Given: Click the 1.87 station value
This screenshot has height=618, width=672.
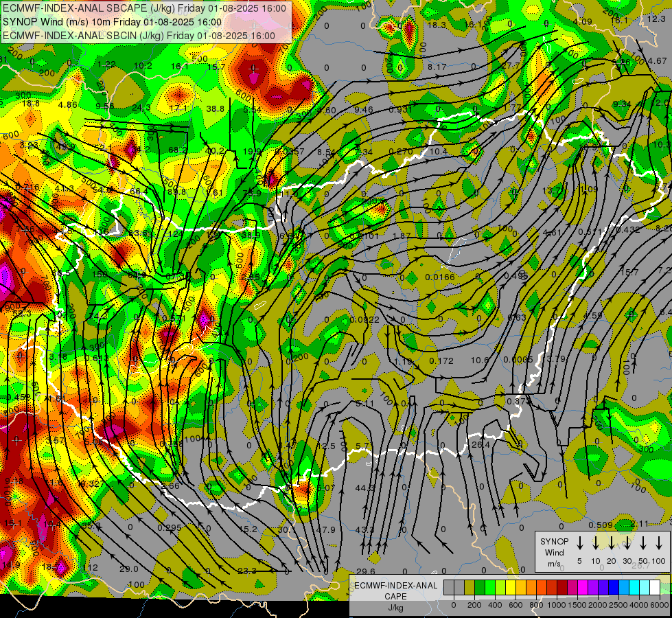Looking at the screenshot, I should pos(402,236).
